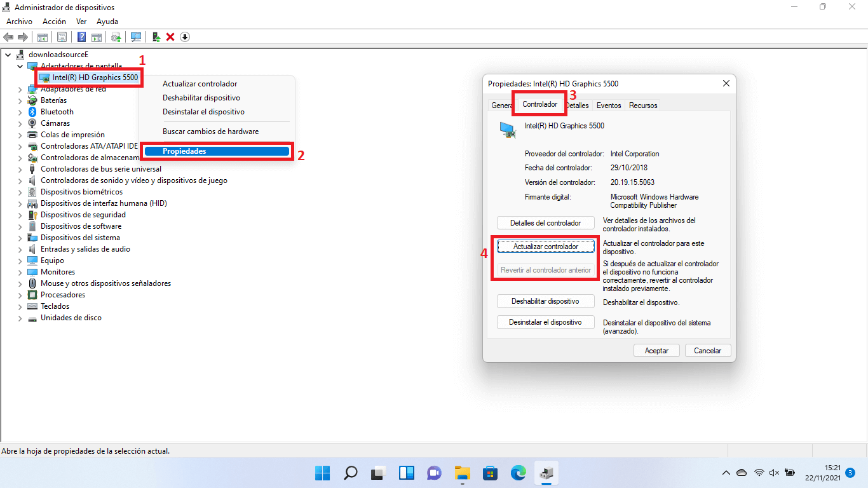Expand the Adaptadores de red node
868x488 pixels.
pyautogui.click(x=20, y=89)
